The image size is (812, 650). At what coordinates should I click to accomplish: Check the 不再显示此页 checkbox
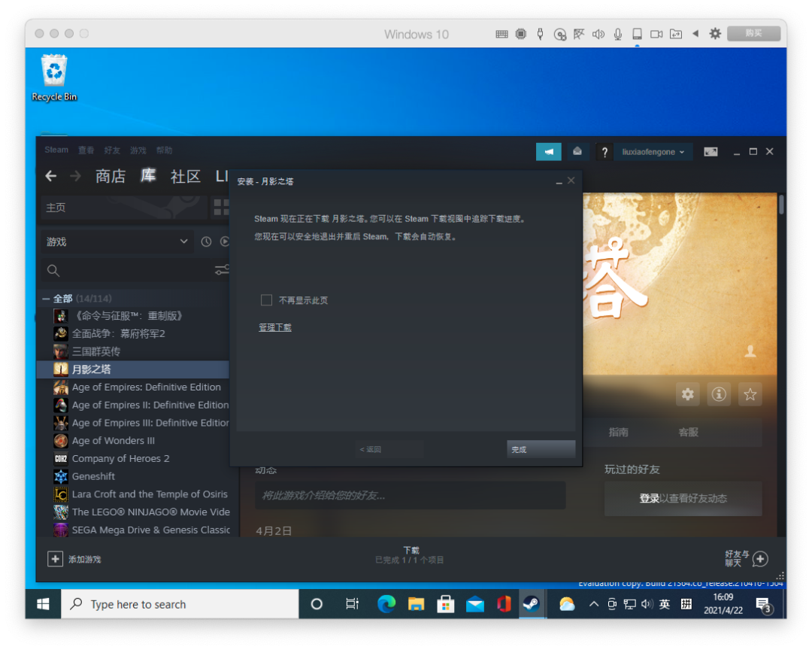(x=266, y=300)
